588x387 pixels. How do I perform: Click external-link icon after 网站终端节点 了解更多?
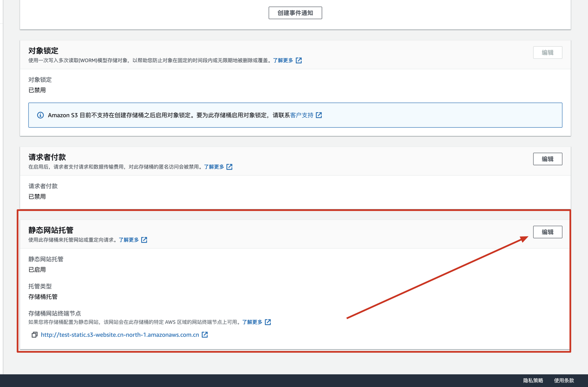tap(268, 322)
